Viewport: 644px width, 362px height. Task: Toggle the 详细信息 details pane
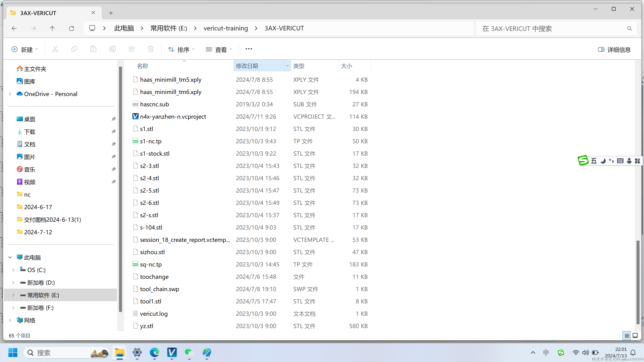click(614, 50)
